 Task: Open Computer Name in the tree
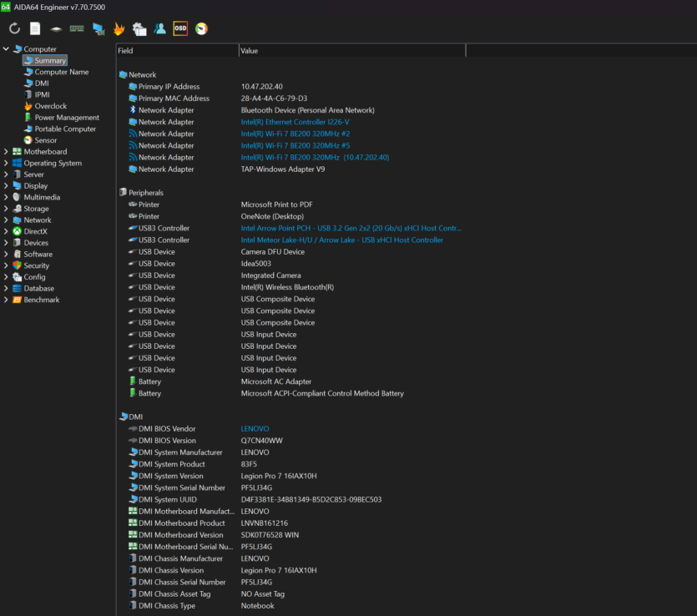(57, 72)
